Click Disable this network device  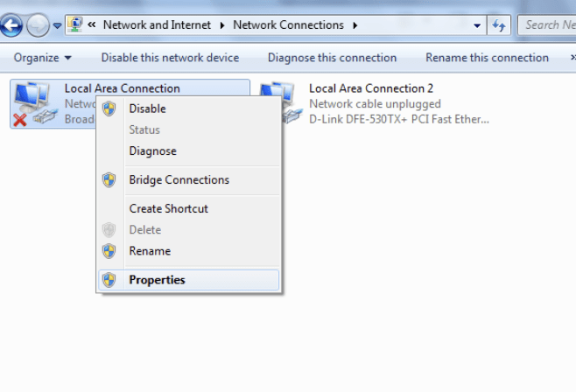[170, 58]
